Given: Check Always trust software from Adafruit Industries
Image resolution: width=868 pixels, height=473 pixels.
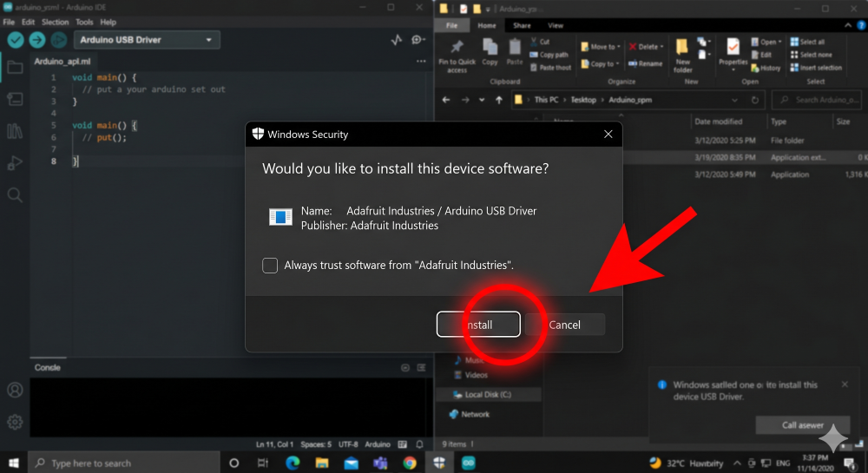Looking at the screenshot, I should coord(270,266).
